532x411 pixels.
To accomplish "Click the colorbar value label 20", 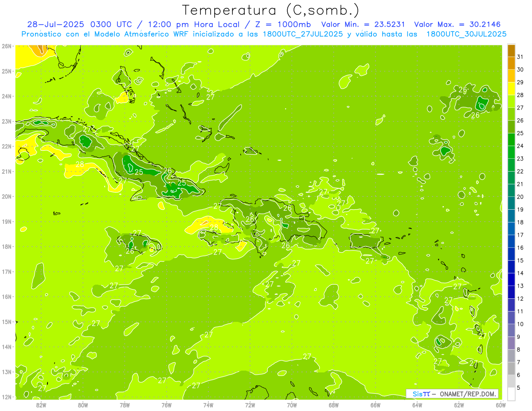I will tap(520, 197).
